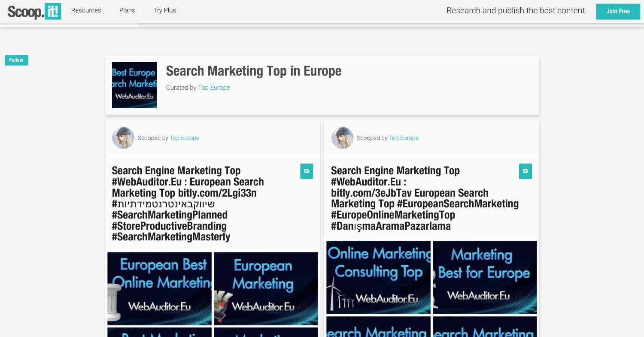Viewport: 644px width, 337px height.
Task: Click the rescoop icon on the left article
Action: (307, 171)
